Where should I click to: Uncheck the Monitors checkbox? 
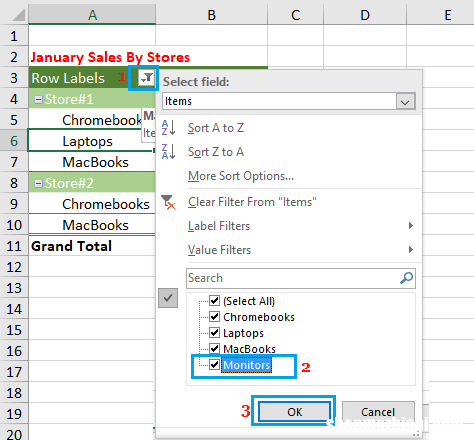(214, 365)
